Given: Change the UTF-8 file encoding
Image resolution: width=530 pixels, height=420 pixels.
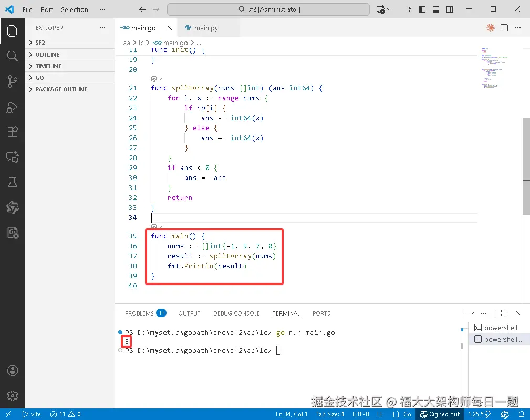Looking at the screenshot, I should click(361, 414).
